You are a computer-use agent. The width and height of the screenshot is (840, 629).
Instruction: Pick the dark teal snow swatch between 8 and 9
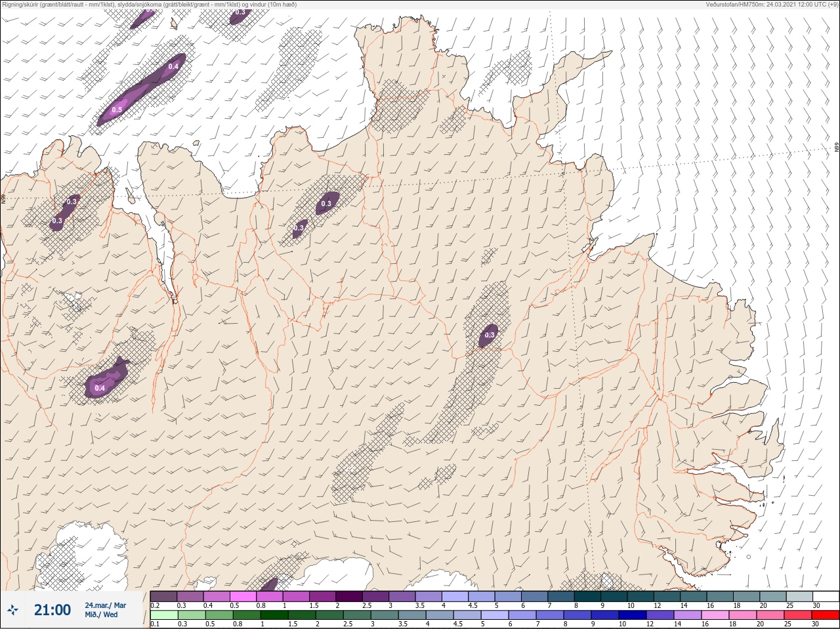click(x=587, y=596)
